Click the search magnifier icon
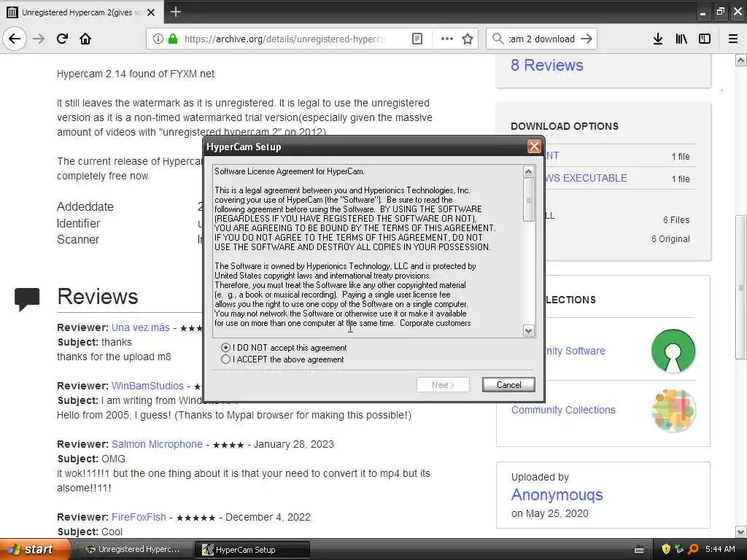Viewport: 747px width, 560px height. pos(498,39)
